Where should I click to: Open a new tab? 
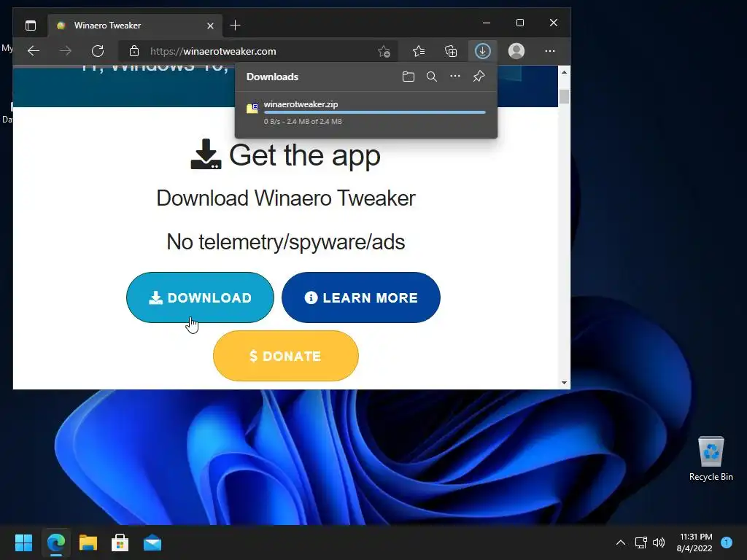(x=236, y=26)
